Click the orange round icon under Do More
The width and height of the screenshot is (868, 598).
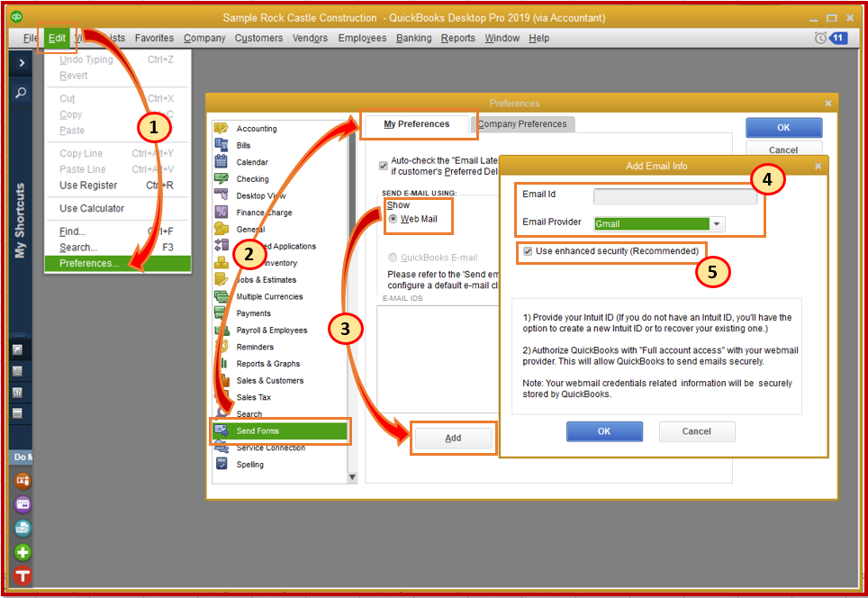click(23, 481)
